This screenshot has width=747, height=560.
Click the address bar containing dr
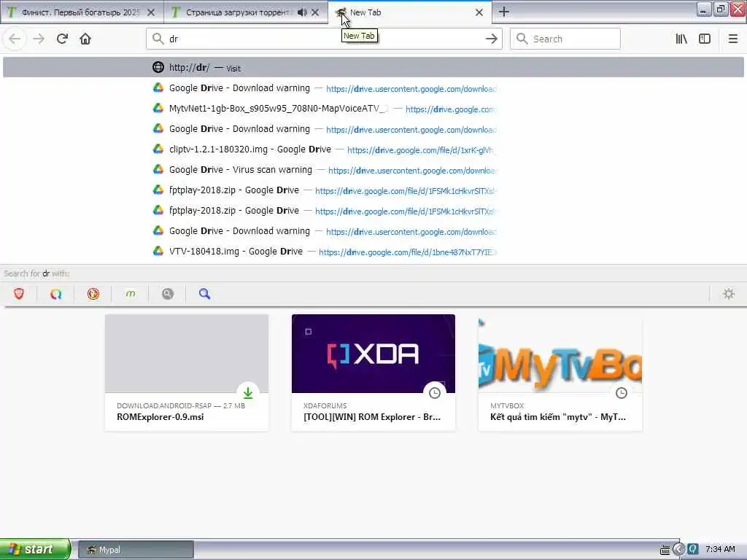pyautogui.click(x=324, y=39)
